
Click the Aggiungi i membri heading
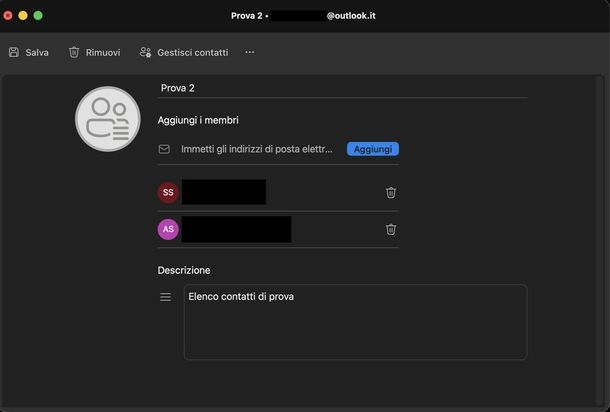[198, 121]
